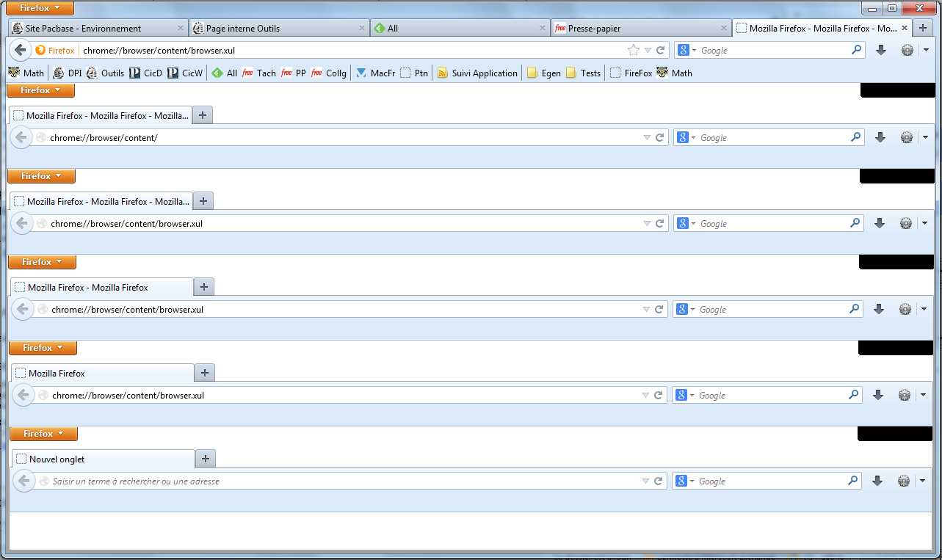Open new tab in outermost tab strip
942x560 pixels.
tap(923, 29)
